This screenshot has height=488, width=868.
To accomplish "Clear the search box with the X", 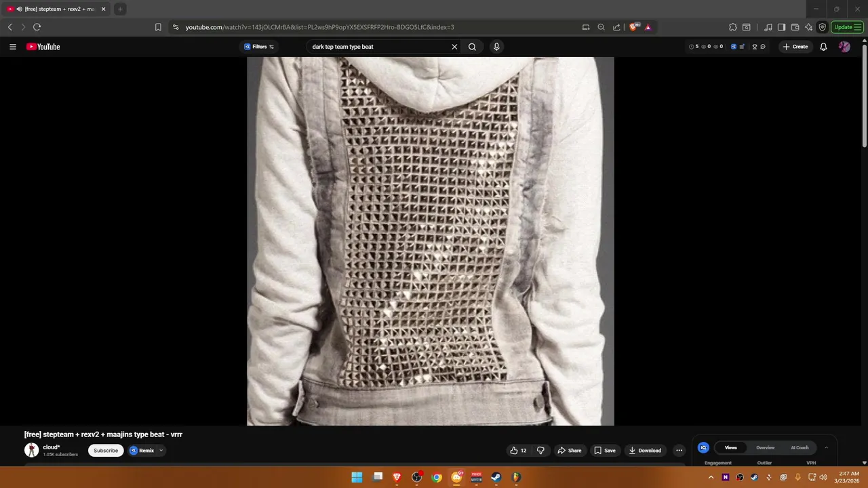I will [x=454, y=47].
